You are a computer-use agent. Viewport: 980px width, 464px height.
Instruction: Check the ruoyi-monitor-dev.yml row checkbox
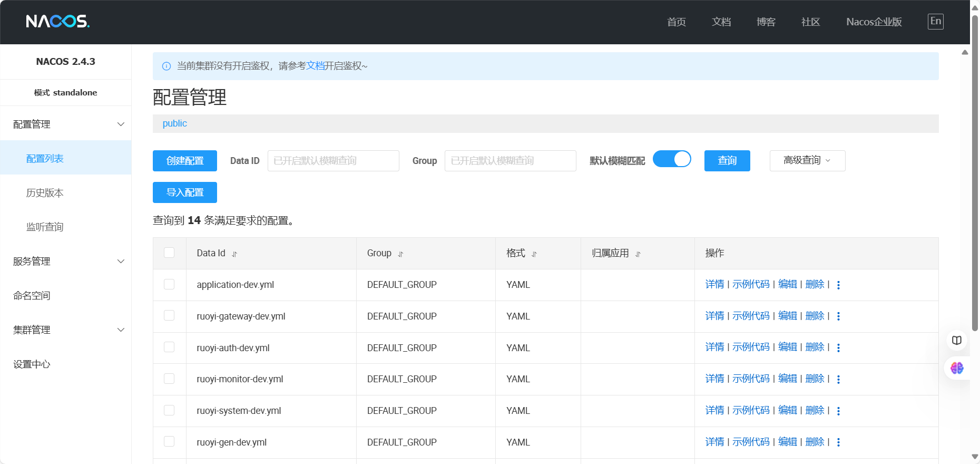[x=169, y=379]
